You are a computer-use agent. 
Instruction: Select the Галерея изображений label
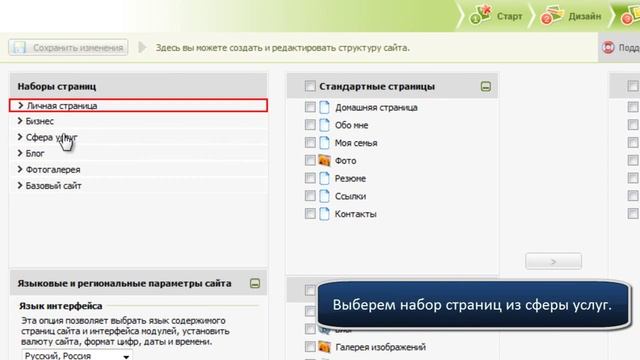coord(380,347)
